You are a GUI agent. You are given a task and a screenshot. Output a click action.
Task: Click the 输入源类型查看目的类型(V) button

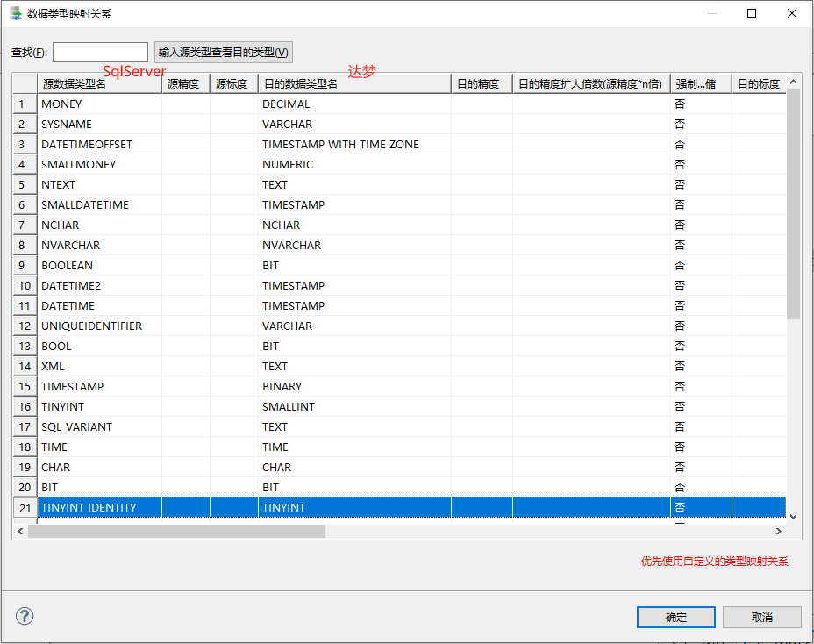tap(223, 53)
